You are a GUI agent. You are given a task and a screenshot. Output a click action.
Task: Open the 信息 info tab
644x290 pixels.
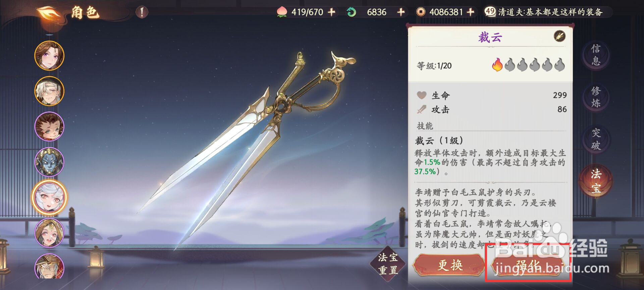coord(596,55)
